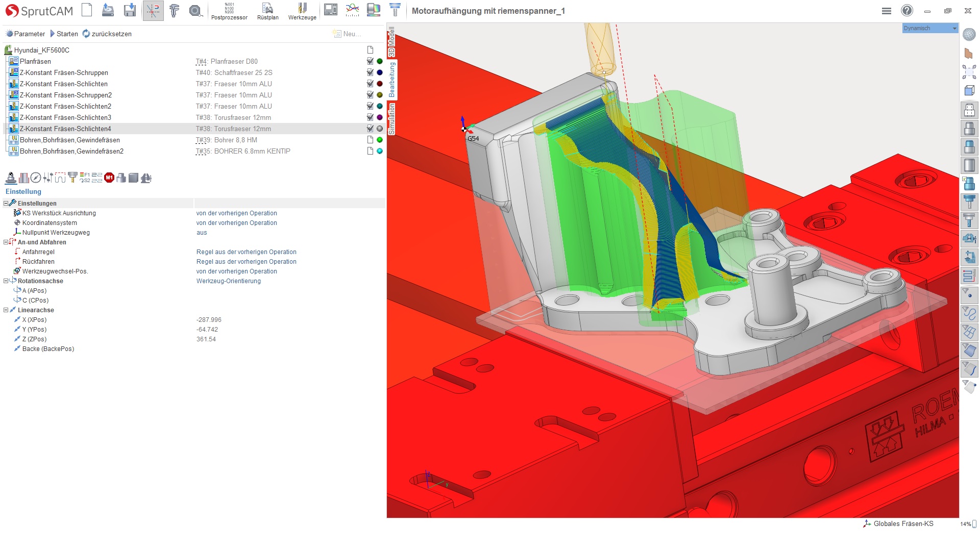Open the CNC machine control panel icon

click(331, 10)
